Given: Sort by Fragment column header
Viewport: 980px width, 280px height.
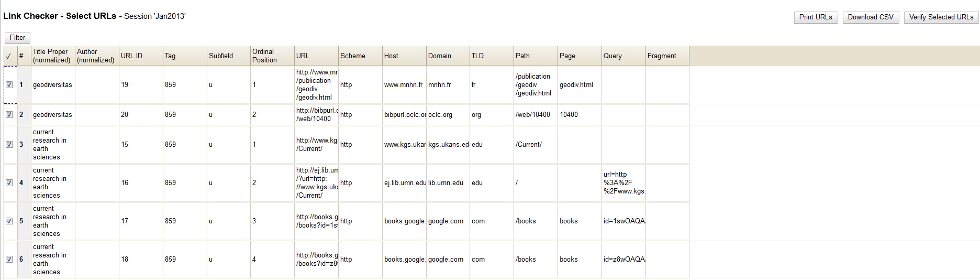Looking at the screenshot, I should (x=667, y=56).
